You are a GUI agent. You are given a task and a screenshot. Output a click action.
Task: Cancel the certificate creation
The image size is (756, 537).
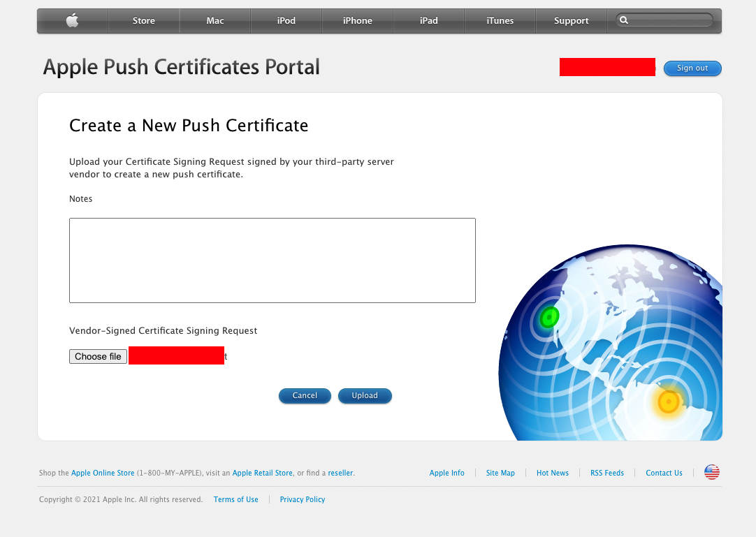tap(305, 396)
